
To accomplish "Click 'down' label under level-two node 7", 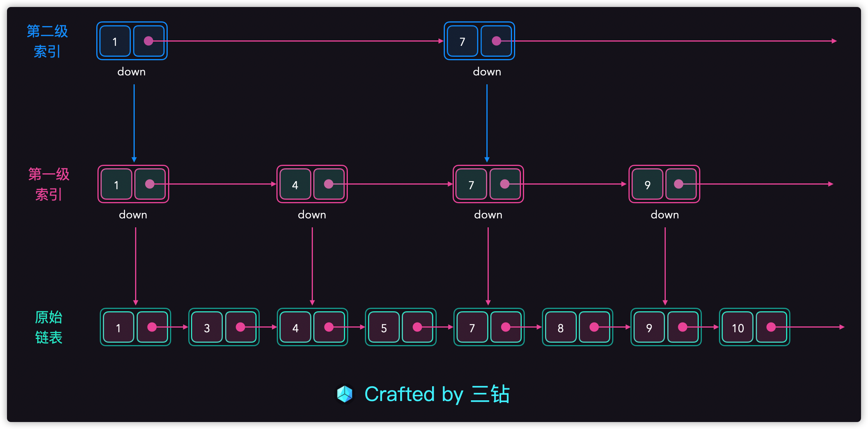I will click(487, 72).
